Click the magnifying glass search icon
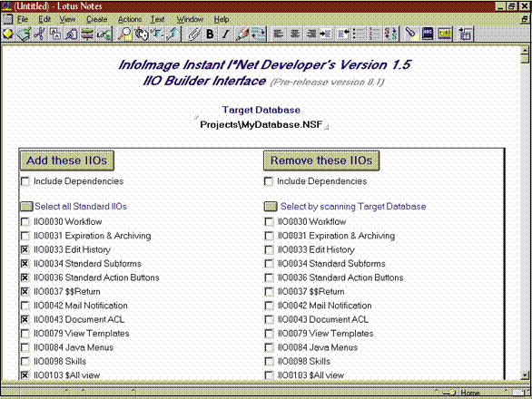 (125, 34)
